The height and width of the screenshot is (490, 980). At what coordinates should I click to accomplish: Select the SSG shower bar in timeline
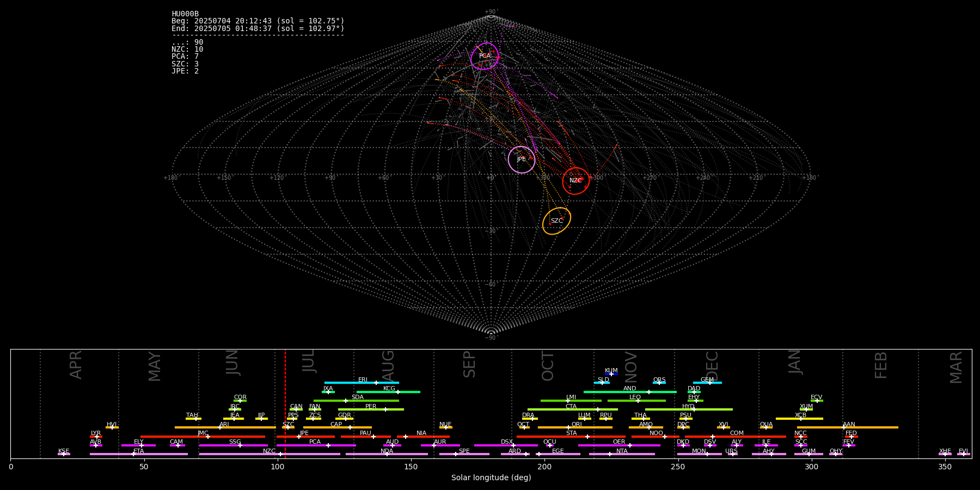[234, 445]
